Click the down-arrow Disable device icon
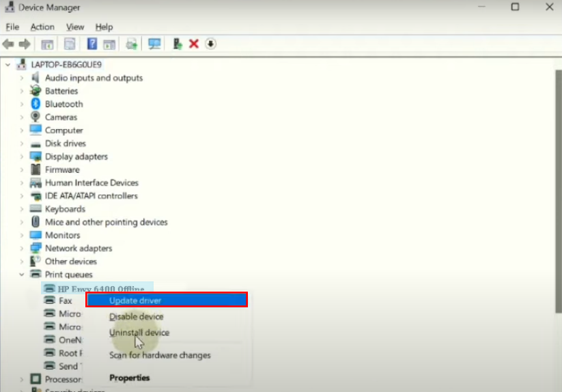Viewport: 562px width, 392px height. [211, 44]
